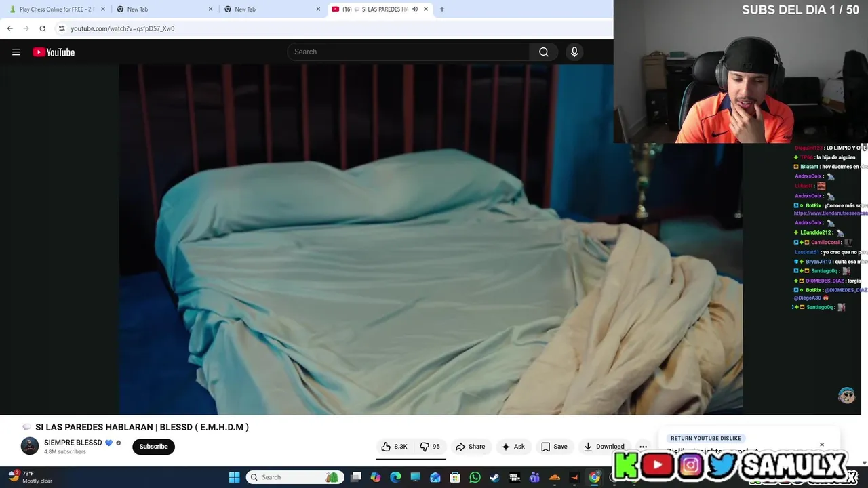Start voice search with the microphone icon
The image size is (868, 488).
(574, 52)
